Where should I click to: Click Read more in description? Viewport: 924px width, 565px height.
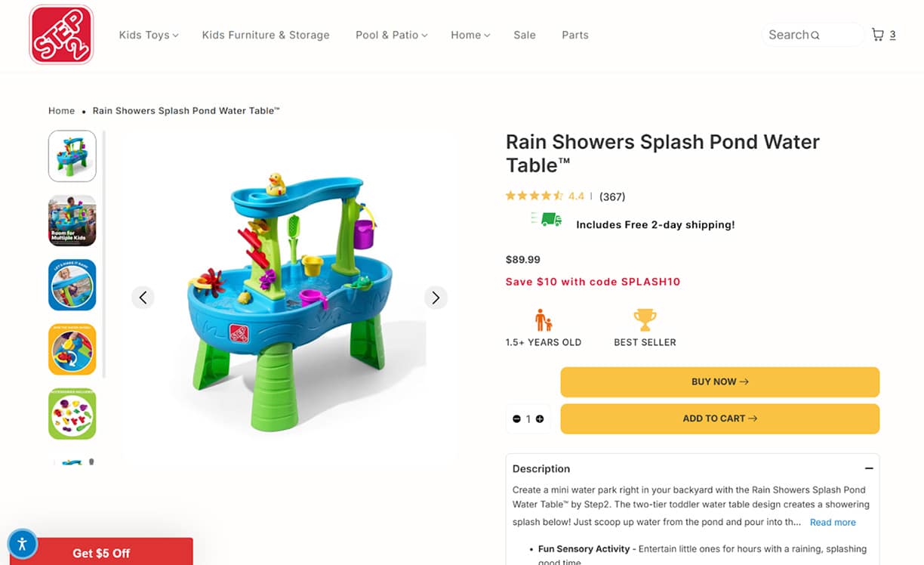point(833,522)
